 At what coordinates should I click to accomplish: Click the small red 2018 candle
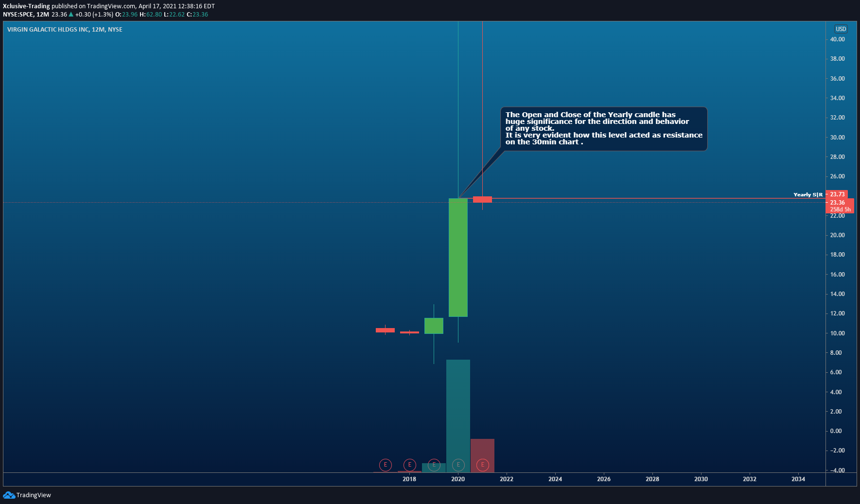point(409,332)
